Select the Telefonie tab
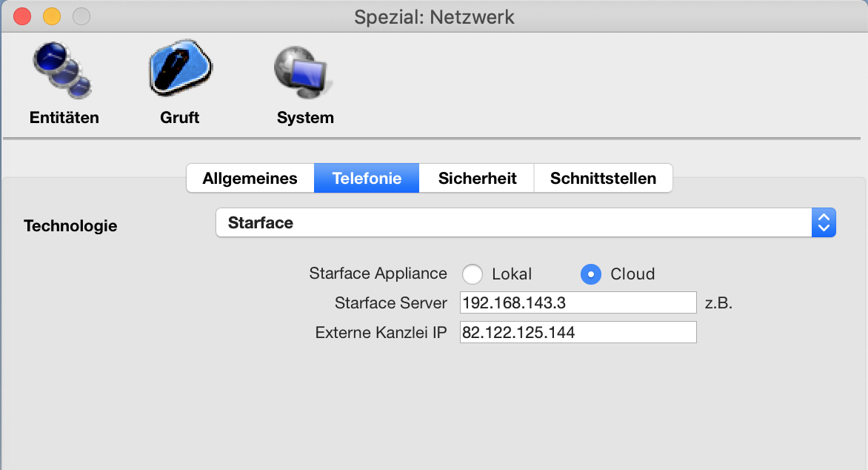Screen dimensions: 868x470 tap(367, 178)
